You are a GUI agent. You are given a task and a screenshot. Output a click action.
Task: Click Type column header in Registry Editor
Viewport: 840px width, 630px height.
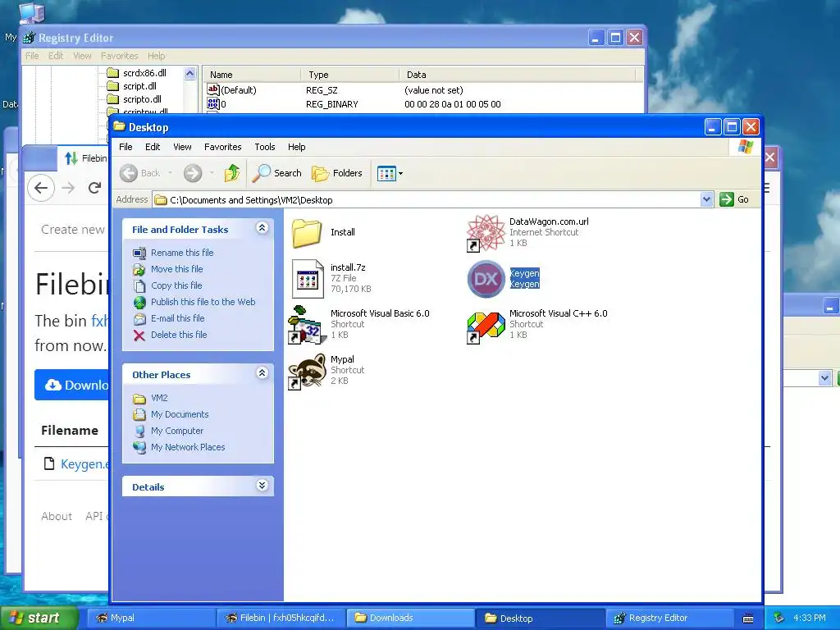[x=349, y=75]
